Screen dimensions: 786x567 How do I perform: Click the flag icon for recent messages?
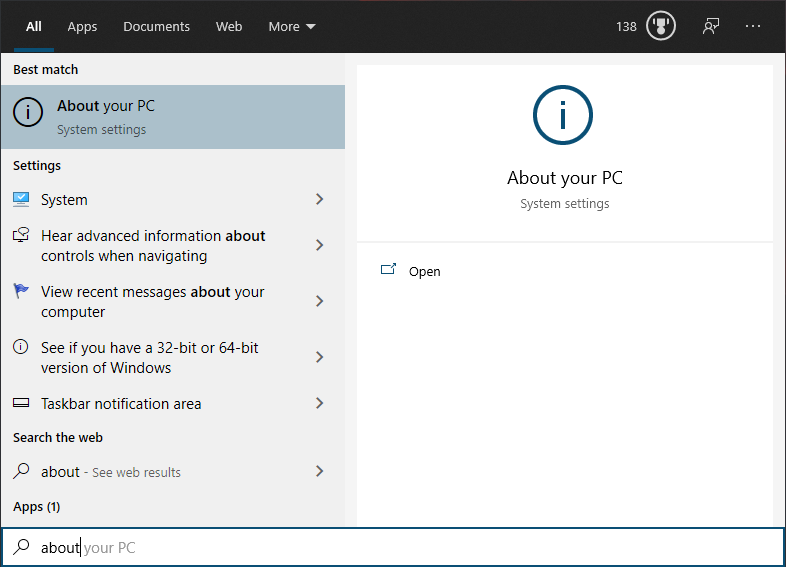tap(21, 292)
